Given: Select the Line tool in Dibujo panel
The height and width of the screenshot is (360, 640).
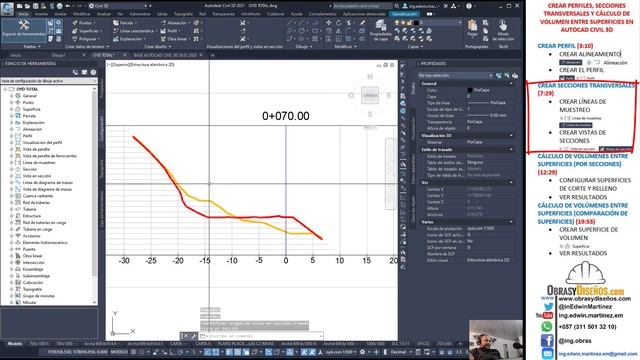Looking at the screenshot, I should click(290, 23).
